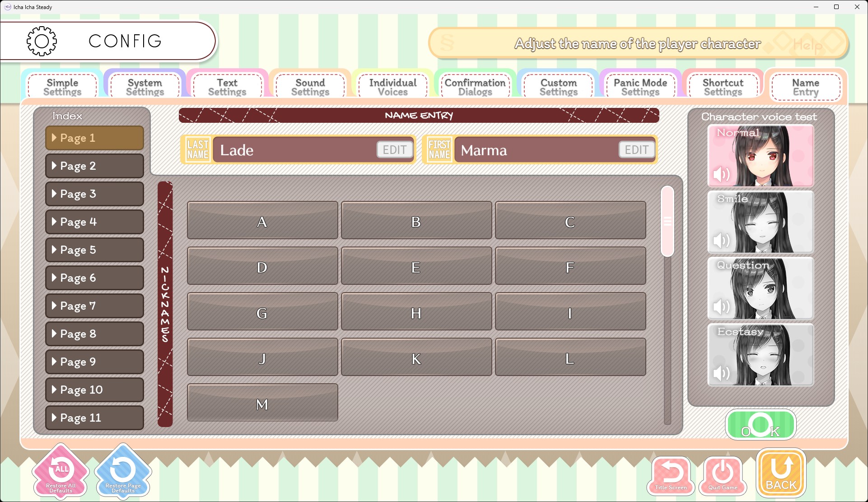Select the Ecstasy expression portrait
Viewport: 868px width, 502px height.
click(761, 355)
